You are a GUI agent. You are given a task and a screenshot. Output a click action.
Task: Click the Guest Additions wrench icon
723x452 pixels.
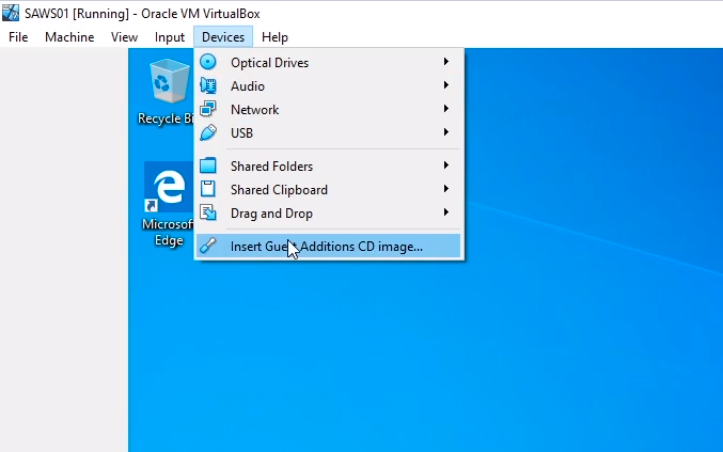(x=208, y=246)
